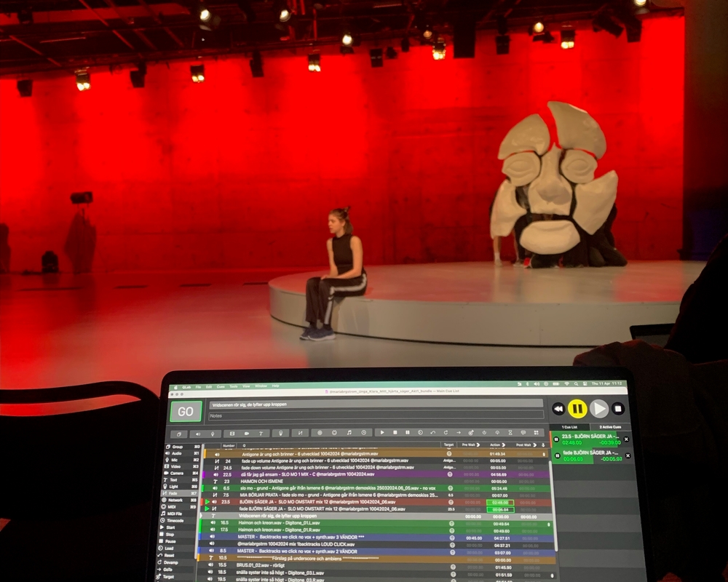Pause the active fade BJÖRN SÄGER JA cue

(x=556, y=455)
